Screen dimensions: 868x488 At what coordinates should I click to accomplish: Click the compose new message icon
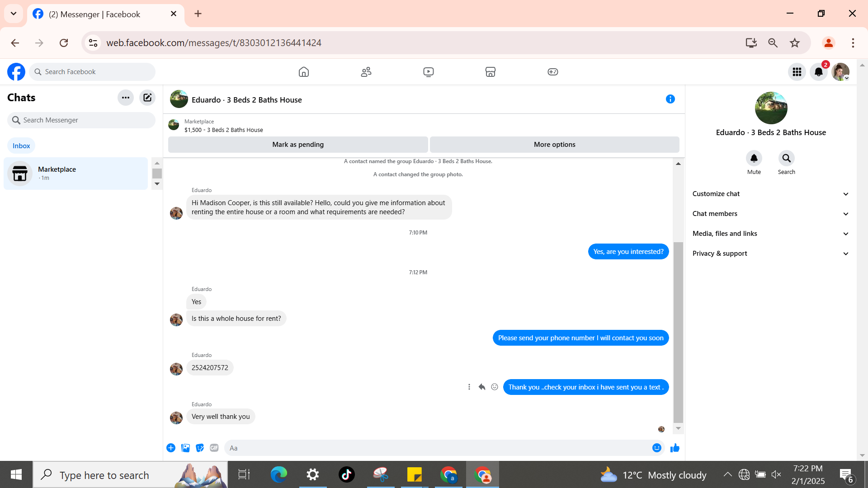[147, 98]
